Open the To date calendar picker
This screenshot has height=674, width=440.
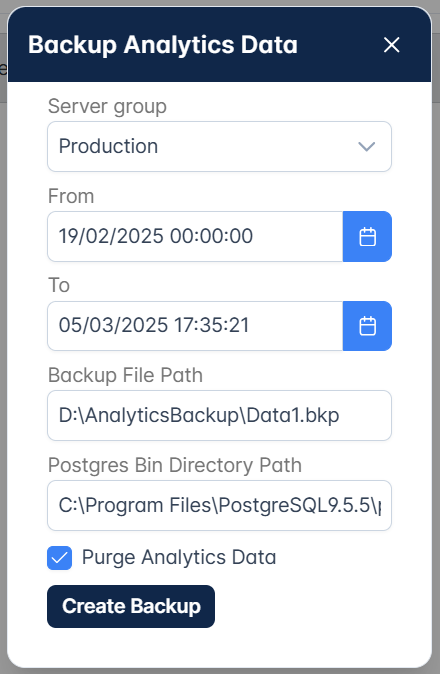coord(367,326)
